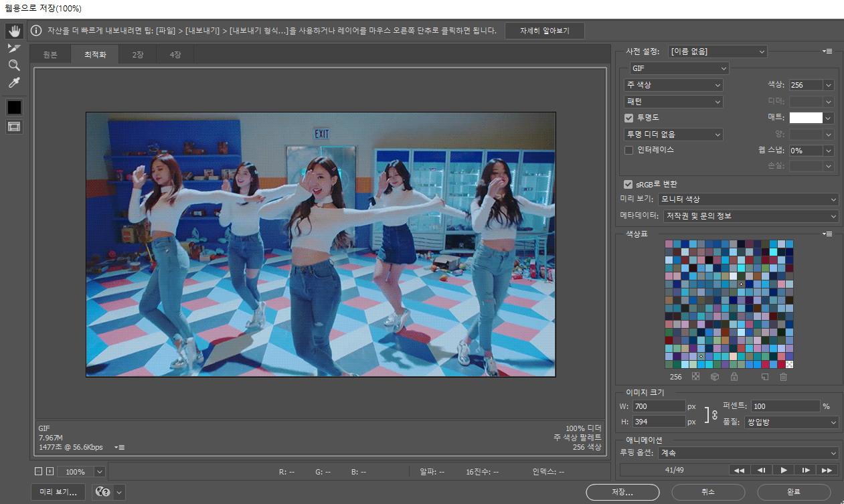Toggle sRGB로 변환 checkbox

628,184
